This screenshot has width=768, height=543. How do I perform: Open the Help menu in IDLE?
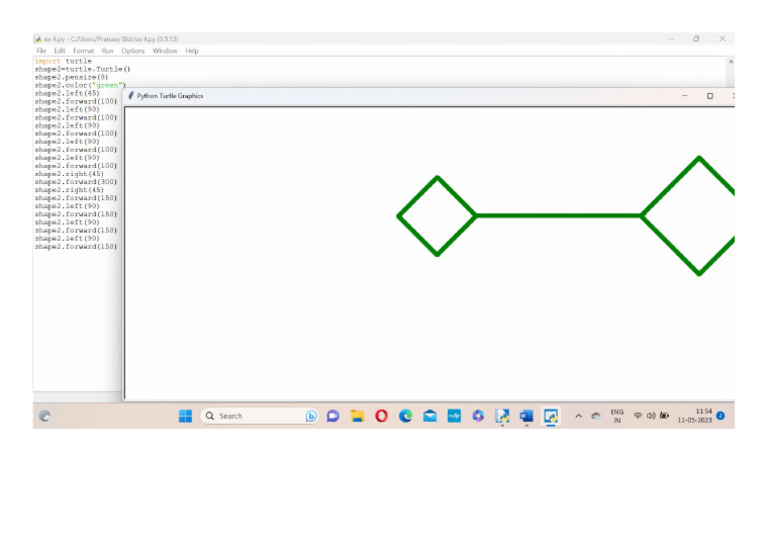(192, 51)
